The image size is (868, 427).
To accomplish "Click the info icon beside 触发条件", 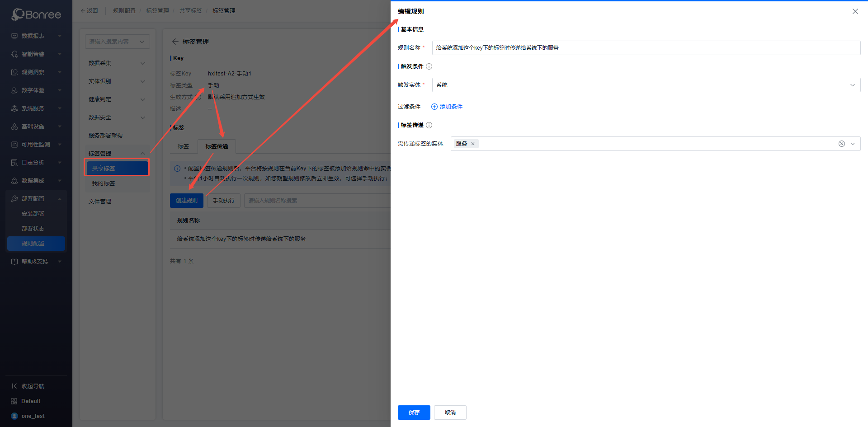I will (429, 66).
